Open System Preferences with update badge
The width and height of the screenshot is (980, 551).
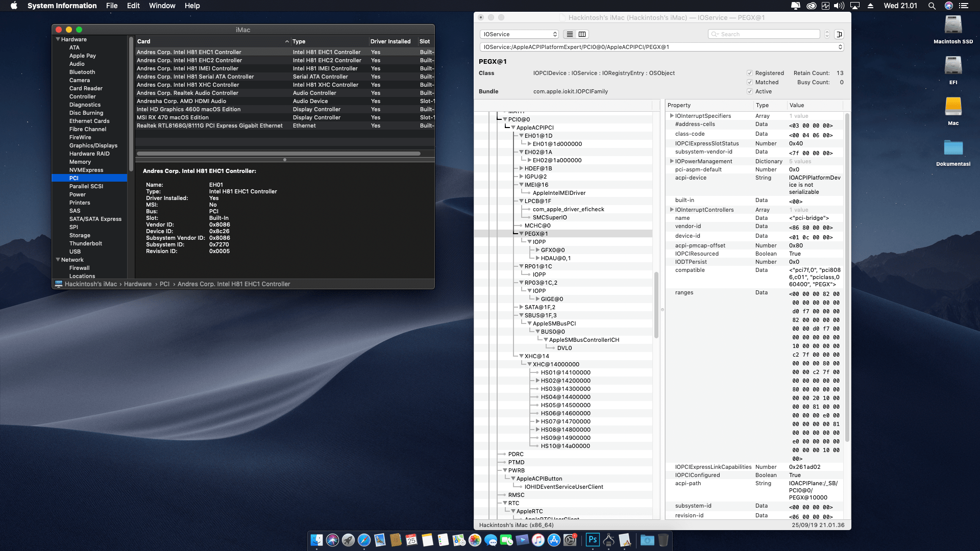[570, 540]
